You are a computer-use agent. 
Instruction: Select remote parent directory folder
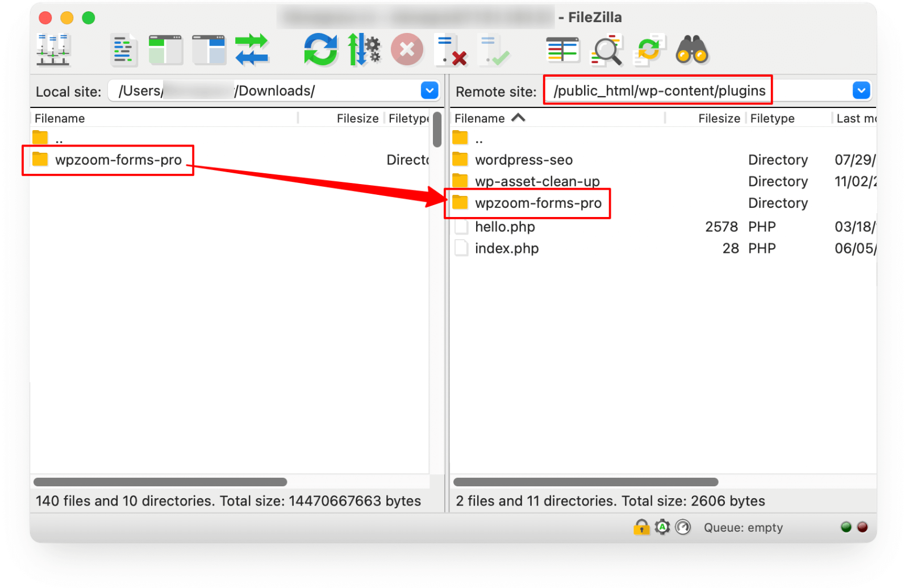coord(469,138)
